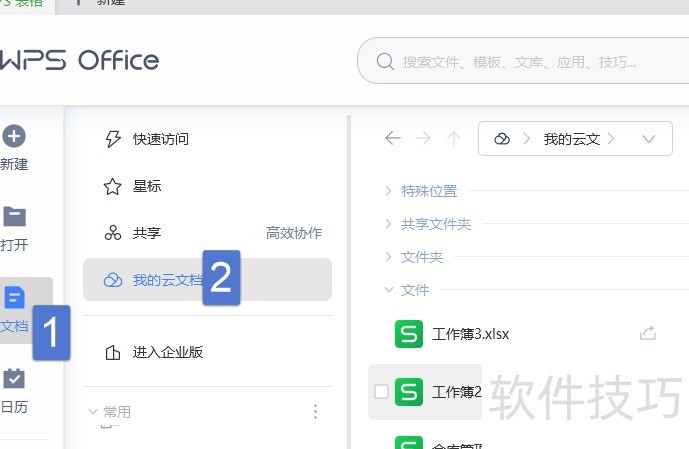Open the 日历 calendar sidebar icon

(14, 378)
